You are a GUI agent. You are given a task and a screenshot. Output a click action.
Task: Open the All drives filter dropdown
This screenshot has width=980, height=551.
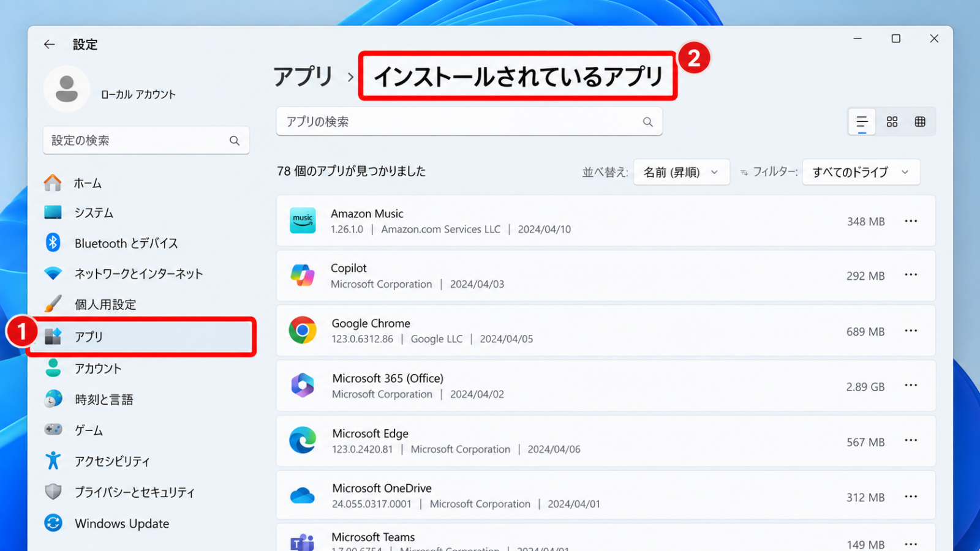[x=861, y=172]
